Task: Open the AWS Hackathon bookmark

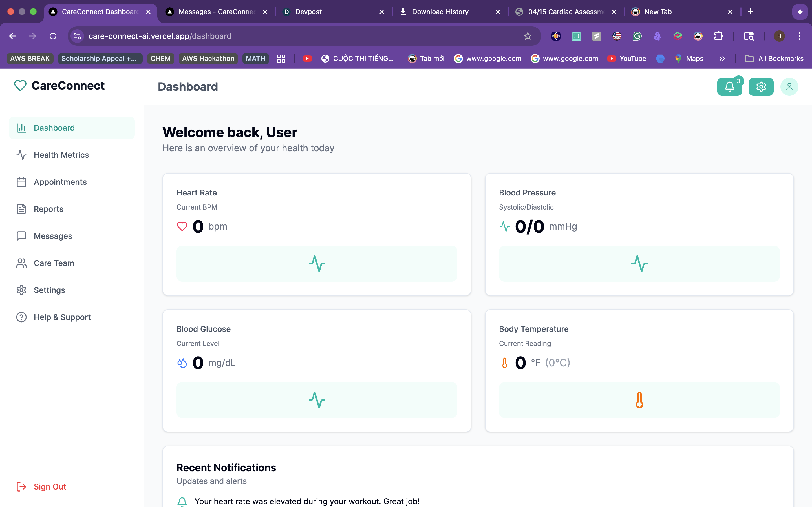Action: [x=208, y=59]
